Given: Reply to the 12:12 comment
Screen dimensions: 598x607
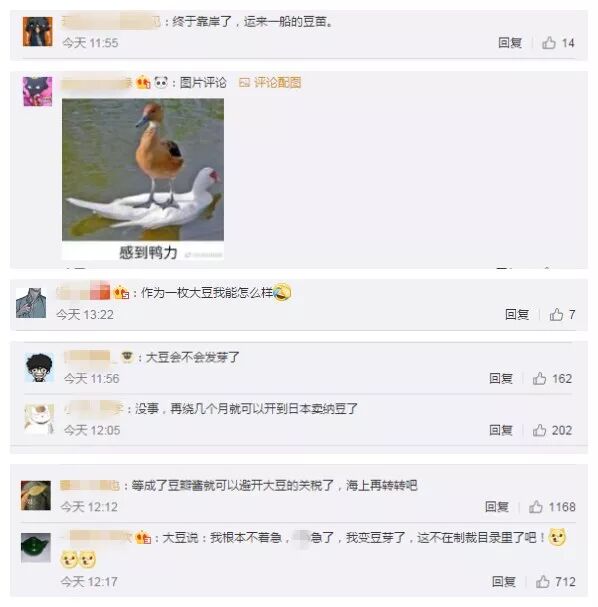Looking at the screenshot, I should pos(497,506).
